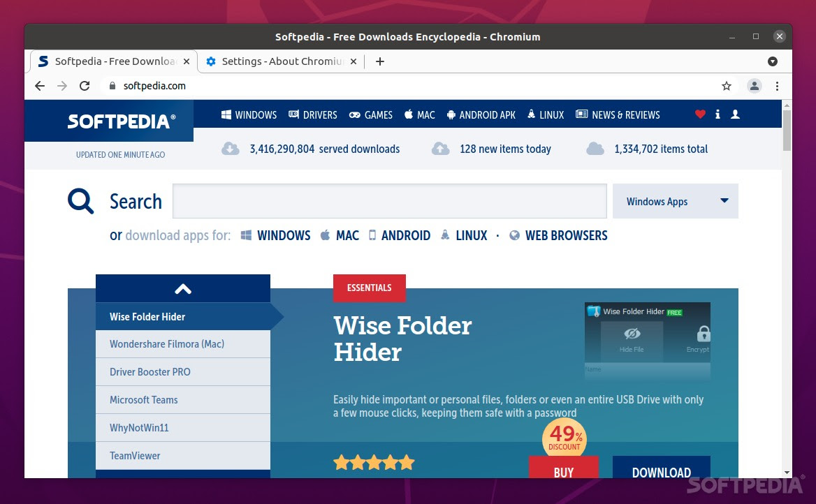The height and width of the screenshot is (504, 816).
Task: Click the WEB BROWSERS link
Action: pyautogui.click(x=566, y=236)
